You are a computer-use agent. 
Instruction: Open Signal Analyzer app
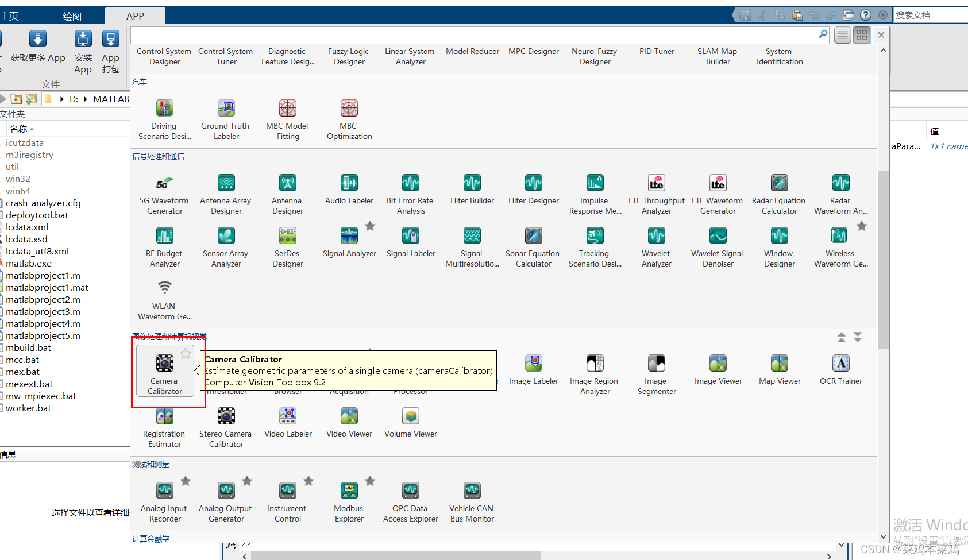point(349,242)
